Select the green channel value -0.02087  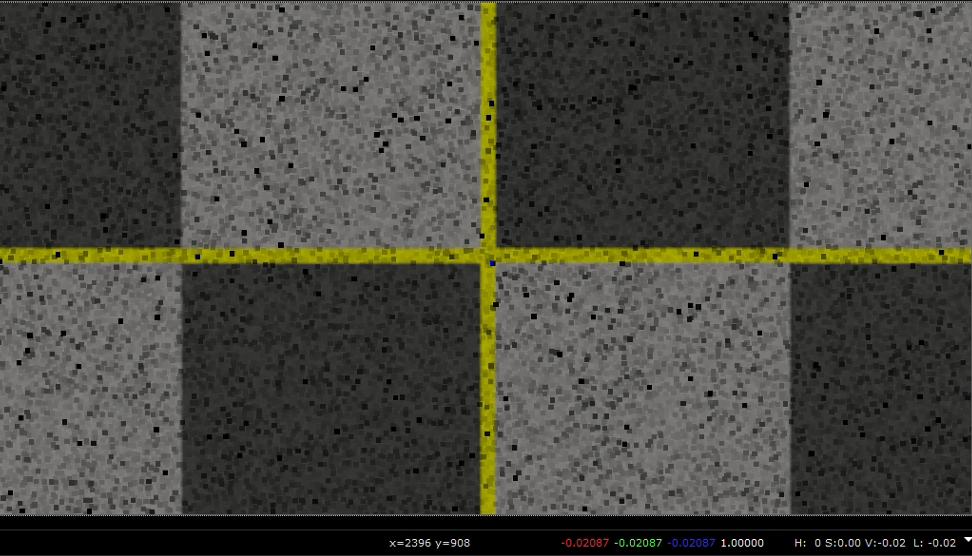coord(638,543)
